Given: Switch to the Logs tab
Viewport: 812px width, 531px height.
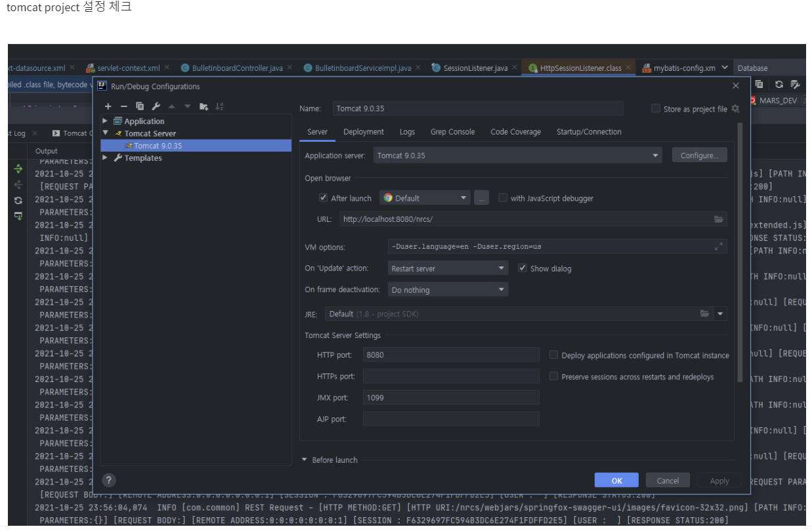Looking at the screenshot, I should pos(407,132).
